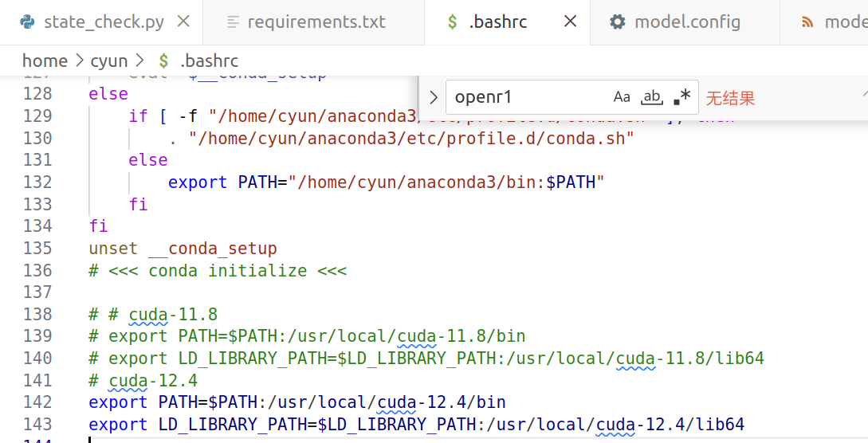Click the 'fi' keyword on line 134

pyautogui.click(x=99, y=226)
